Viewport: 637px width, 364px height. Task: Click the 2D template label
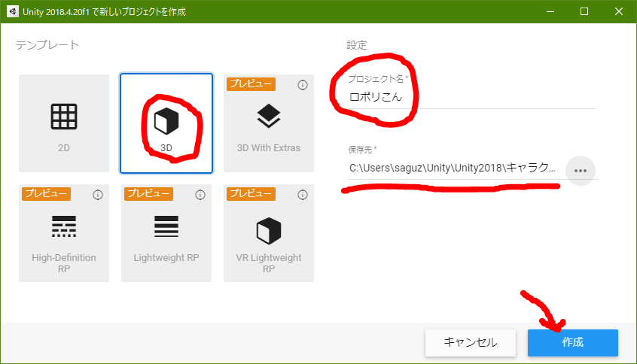64,147
